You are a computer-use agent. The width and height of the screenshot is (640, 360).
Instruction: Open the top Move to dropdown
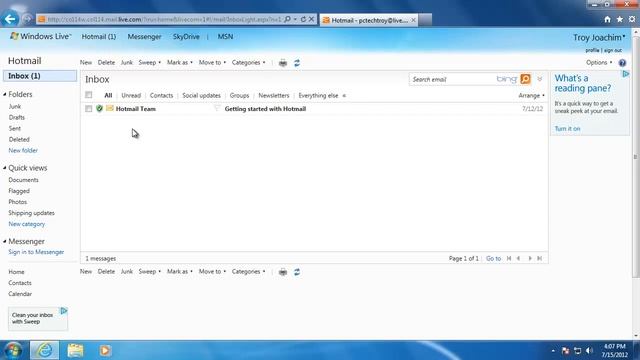[x=212, y=62]
